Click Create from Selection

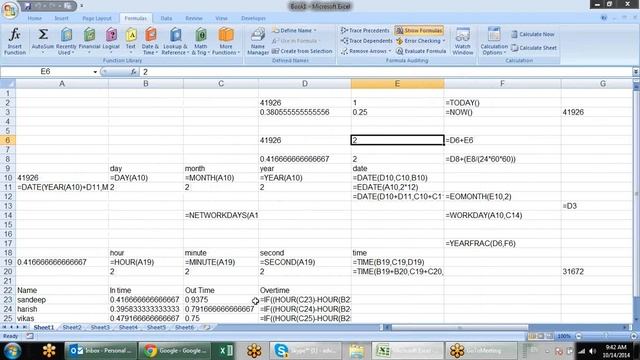(302, 51)
